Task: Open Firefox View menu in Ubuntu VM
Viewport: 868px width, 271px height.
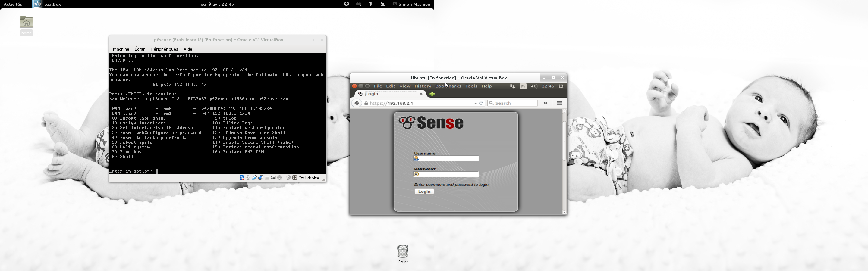Action: click(405, 86)
